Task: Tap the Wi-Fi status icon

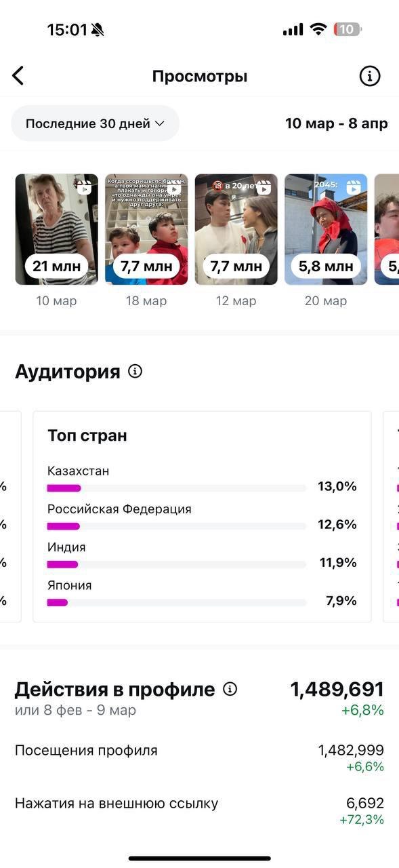Action: pyautogui.click(x=318, y=29)
